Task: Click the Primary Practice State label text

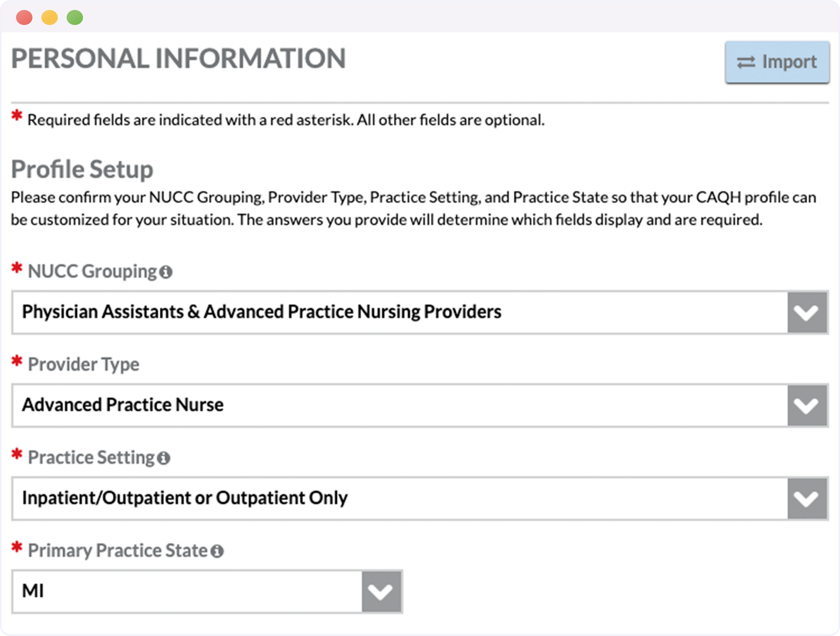Action: pyautogui.click(x=118, y=551)
